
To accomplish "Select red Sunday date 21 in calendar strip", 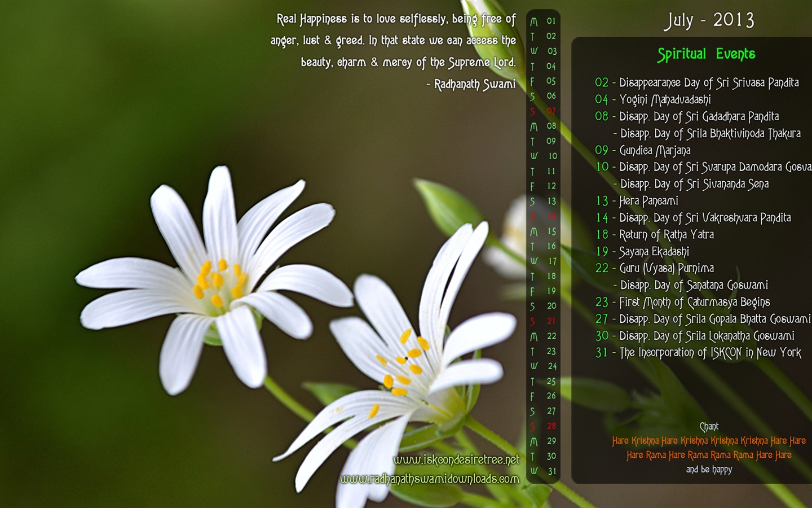I will coord(551,321).
